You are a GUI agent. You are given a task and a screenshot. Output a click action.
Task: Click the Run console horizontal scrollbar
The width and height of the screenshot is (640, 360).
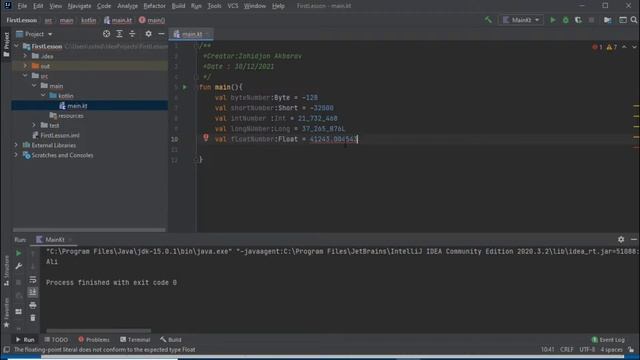[98, 330]
